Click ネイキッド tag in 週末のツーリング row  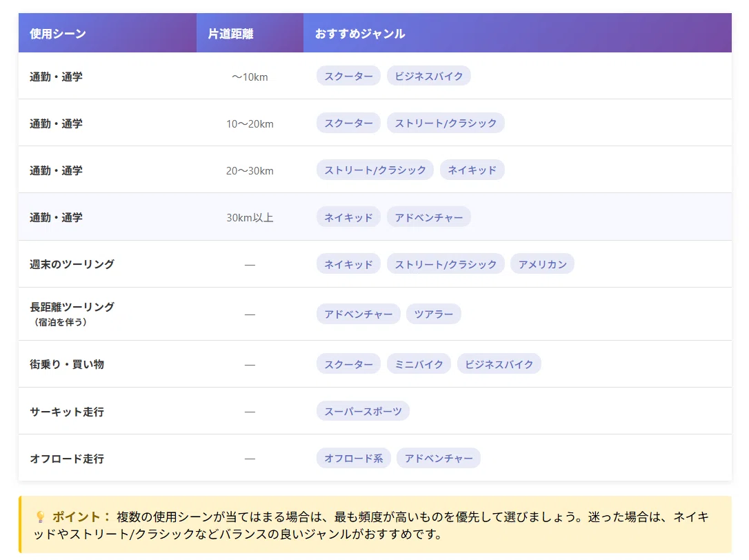pos(348,263)
